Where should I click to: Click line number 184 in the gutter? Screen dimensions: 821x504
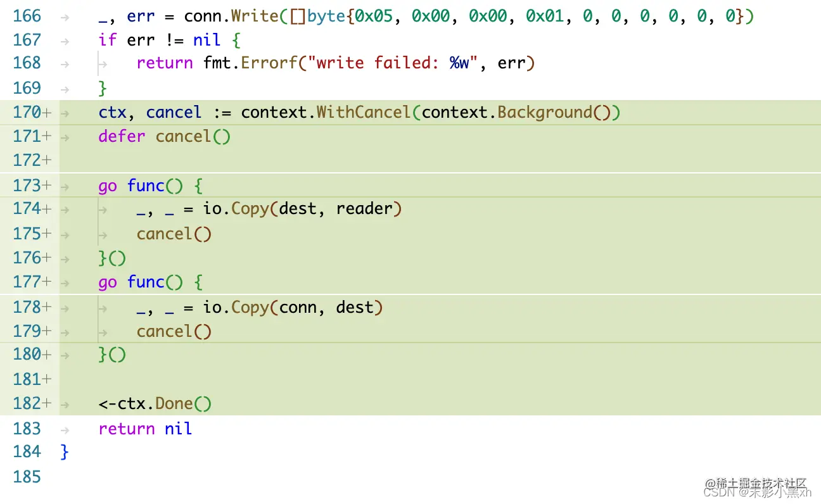(27, 451)
